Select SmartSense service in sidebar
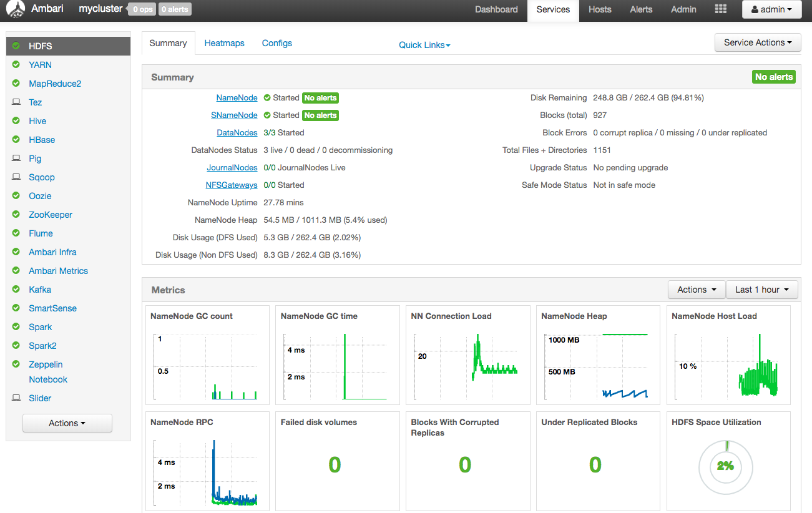The width and height of the screenshot is (812, 513). tap(52, 308)
